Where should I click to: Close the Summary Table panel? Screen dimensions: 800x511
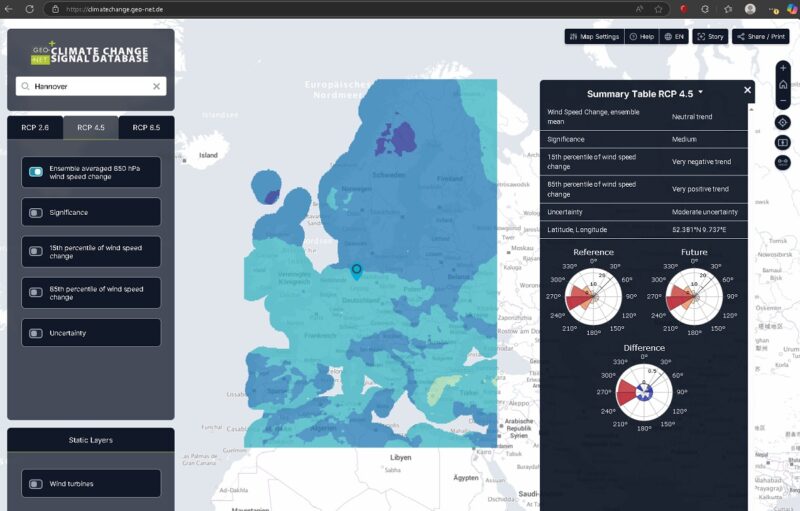[747, 90]
